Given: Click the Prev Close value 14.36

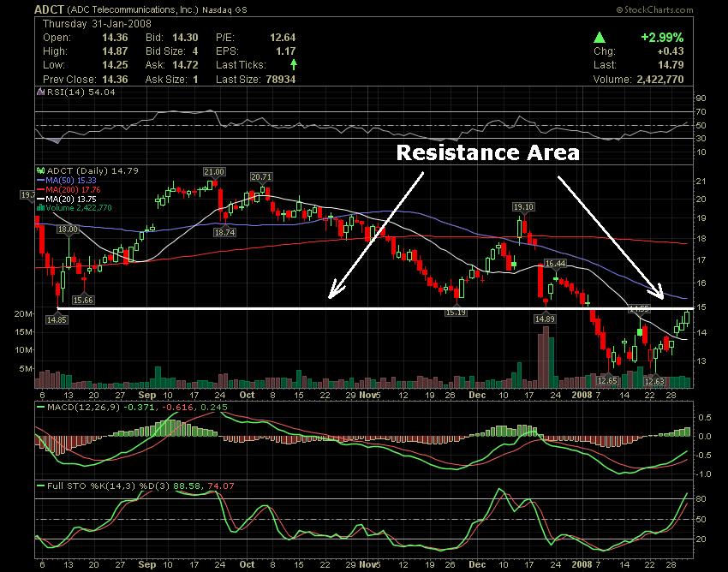Looking at the screenshot, I should point(115,79).
